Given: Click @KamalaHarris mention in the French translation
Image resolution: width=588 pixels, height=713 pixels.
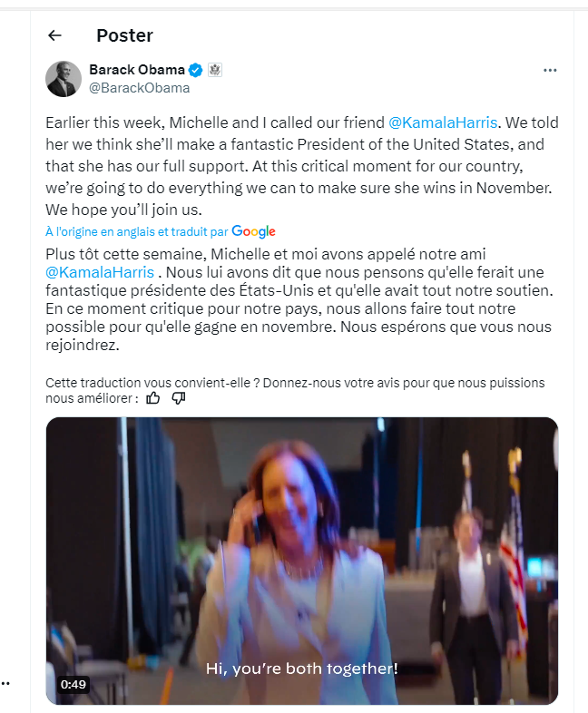Looking at the screenshot, I should 100,272.
